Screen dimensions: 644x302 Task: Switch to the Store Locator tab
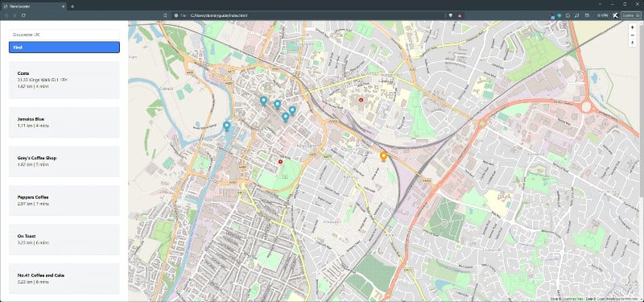point(34,6)
